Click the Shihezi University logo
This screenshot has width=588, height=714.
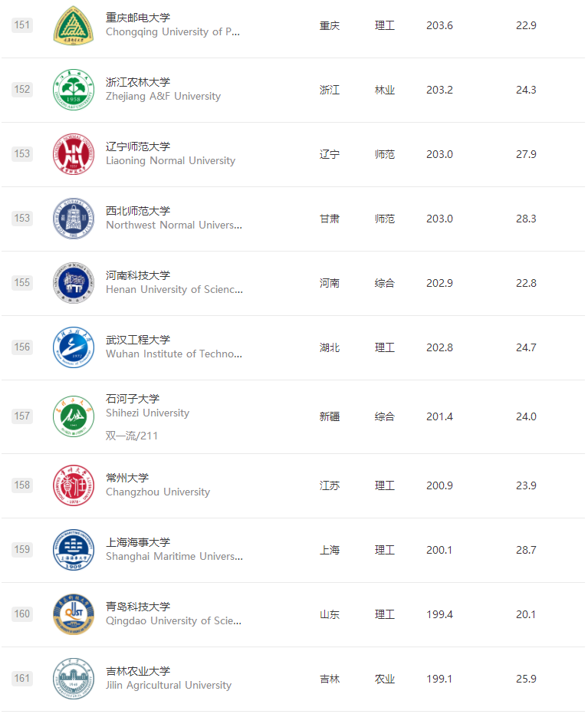click(x=74, y=416)
